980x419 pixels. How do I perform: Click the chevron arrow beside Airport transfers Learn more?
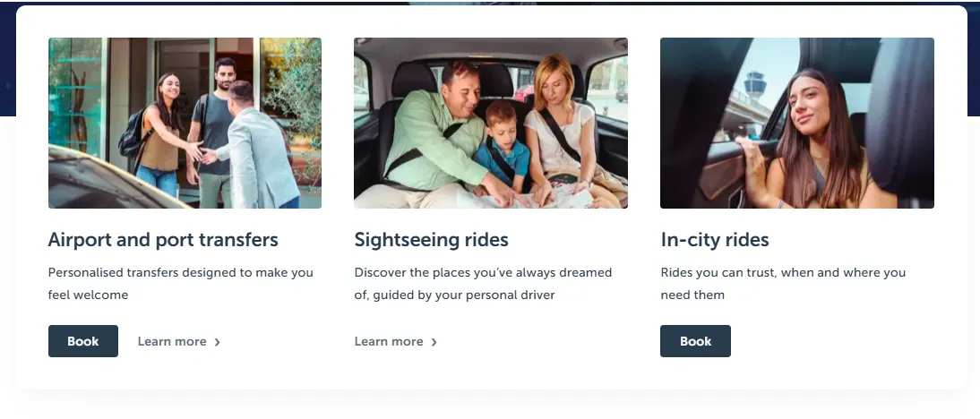click(x=218, y=342)
